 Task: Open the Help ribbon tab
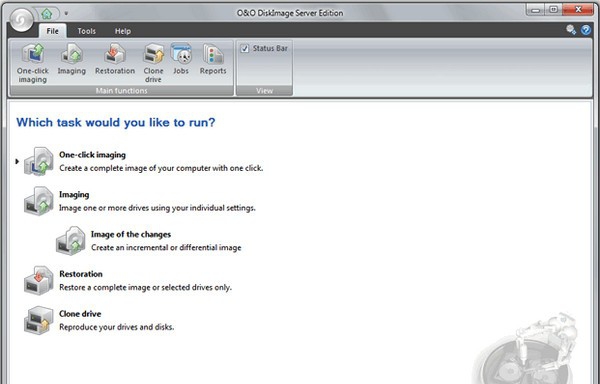[123, 31]
